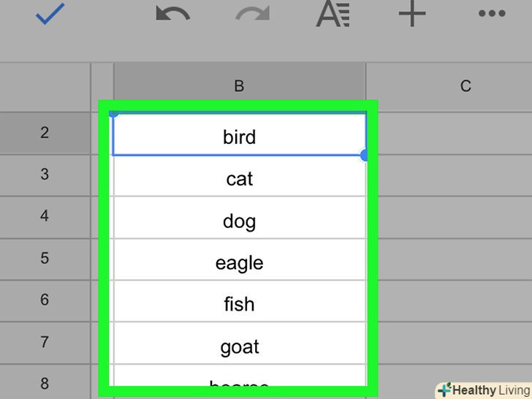Click the bottom-right selection handle dot
Screen dimensions: 532x399
coord(365,155)
